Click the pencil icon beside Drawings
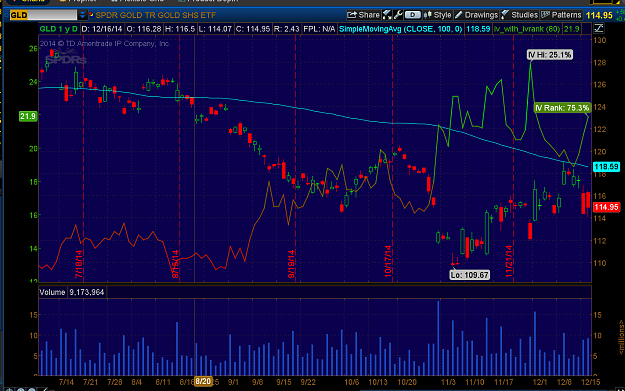The width and height of the screenshot is (625, 391). click(459, 15)
